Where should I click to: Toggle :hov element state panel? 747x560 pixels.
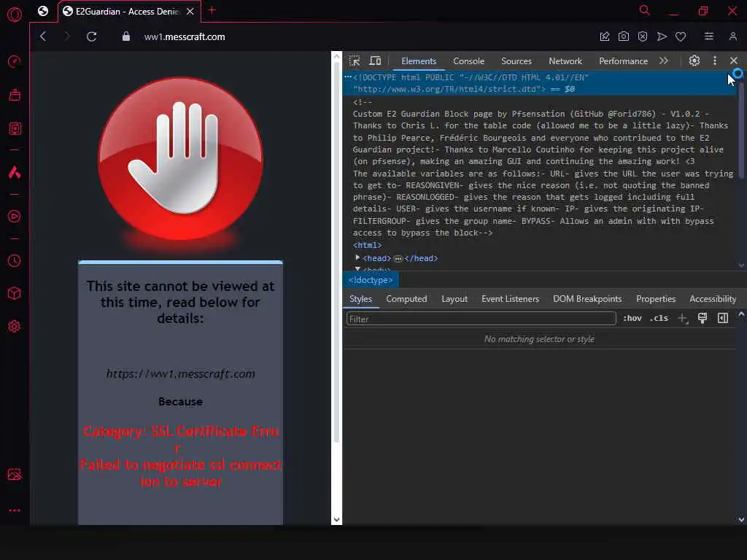pos(632,318)
